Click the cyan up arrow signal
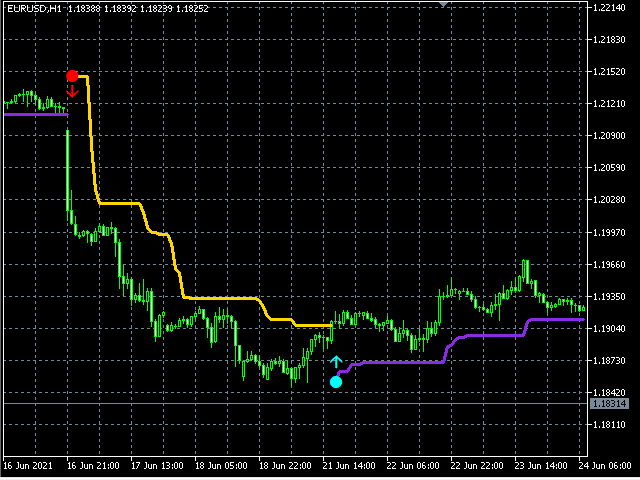Viewport: 640px width, 480px height. click(336, 362)
